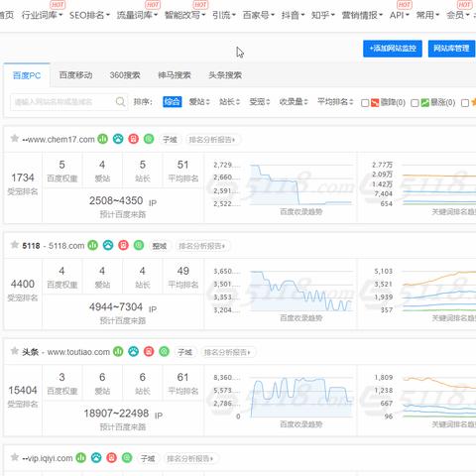The height and width of the screenshot is (476, 476).
Task: Click Baidu paw icon next to 5118.com
Action: point(108,245)
